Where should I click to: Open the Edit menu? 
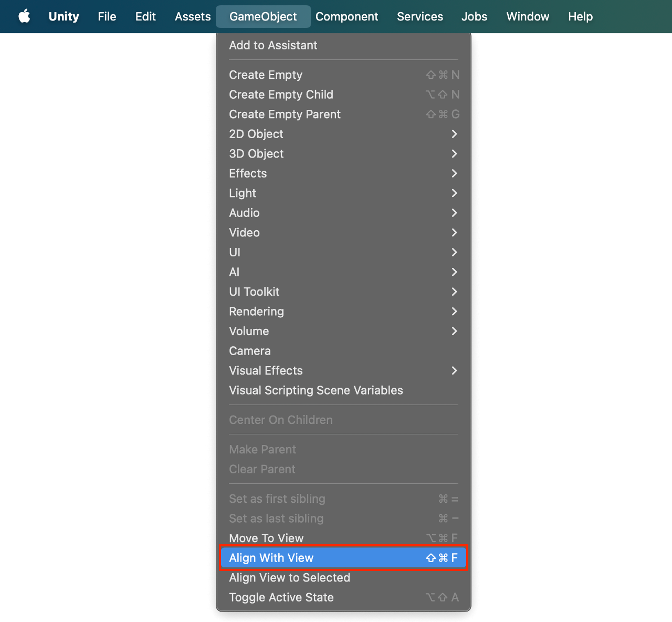click(x=145, y=16)
